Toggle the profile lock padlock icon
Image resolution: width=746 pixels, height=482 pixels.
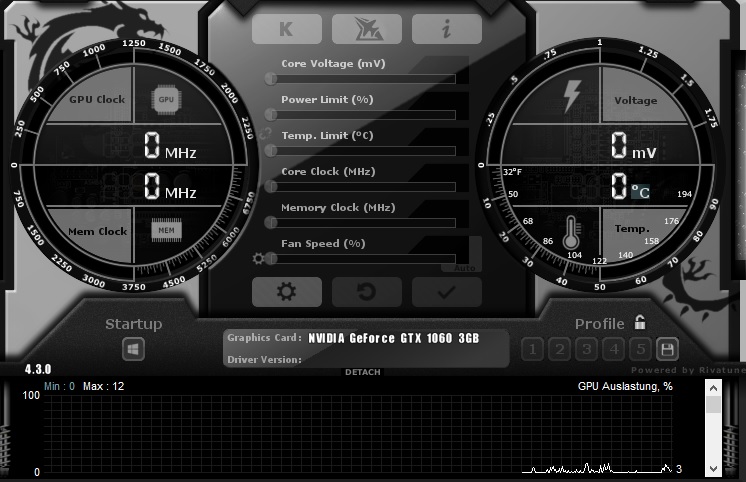coord(640,323)
